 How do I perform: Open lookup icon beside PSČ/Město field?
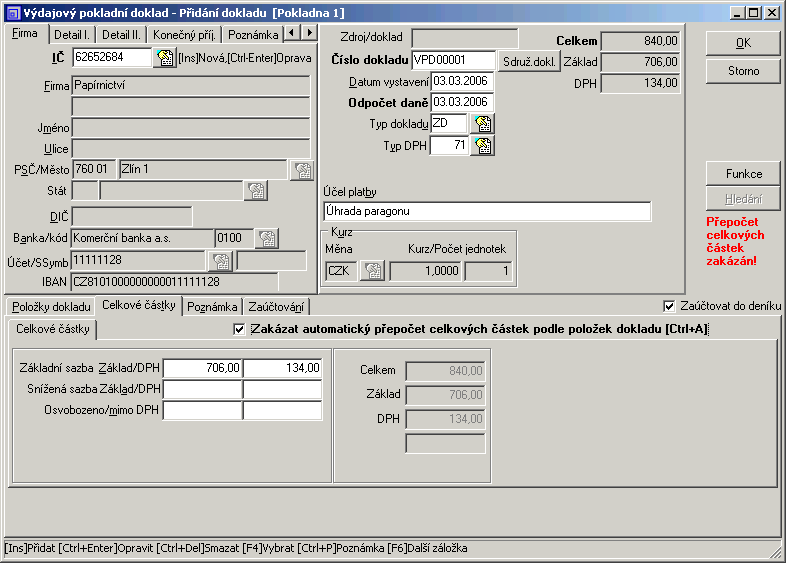click(302, 170)
